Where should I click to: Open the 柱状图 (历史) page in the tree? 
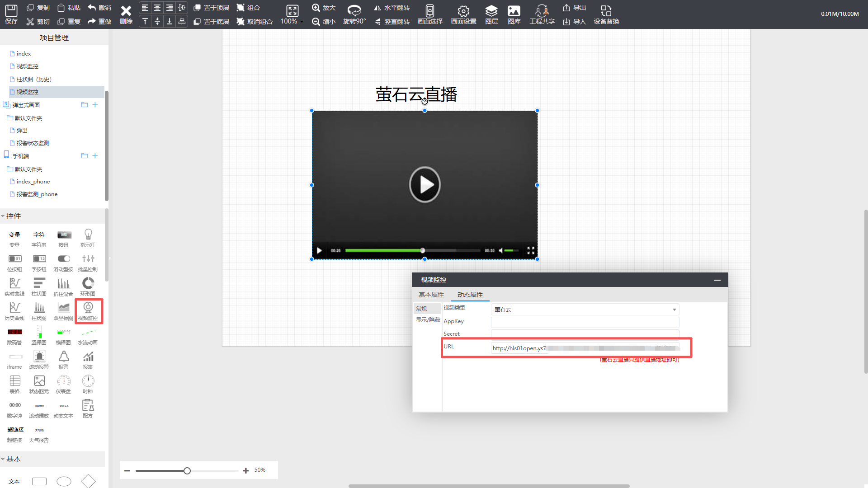tap(34, 79)
